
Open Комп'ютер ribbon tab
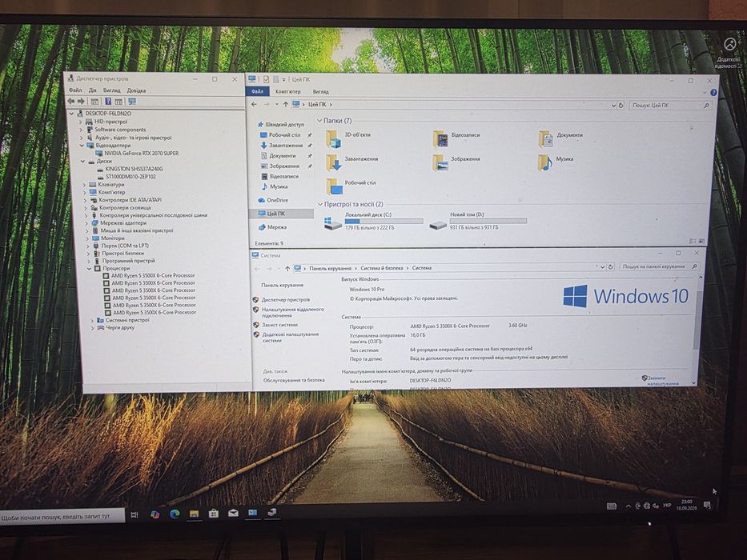pos(287,91)
